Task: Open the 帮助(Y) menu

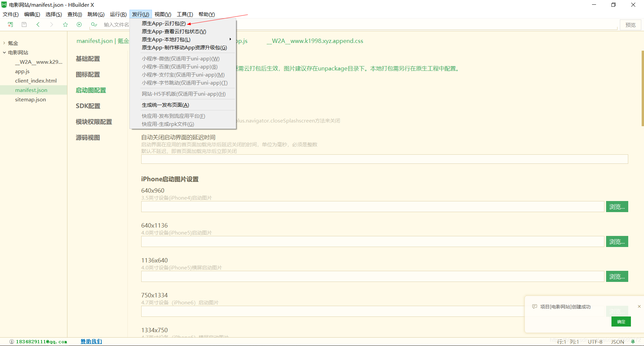Action: (x=207, y=14)
